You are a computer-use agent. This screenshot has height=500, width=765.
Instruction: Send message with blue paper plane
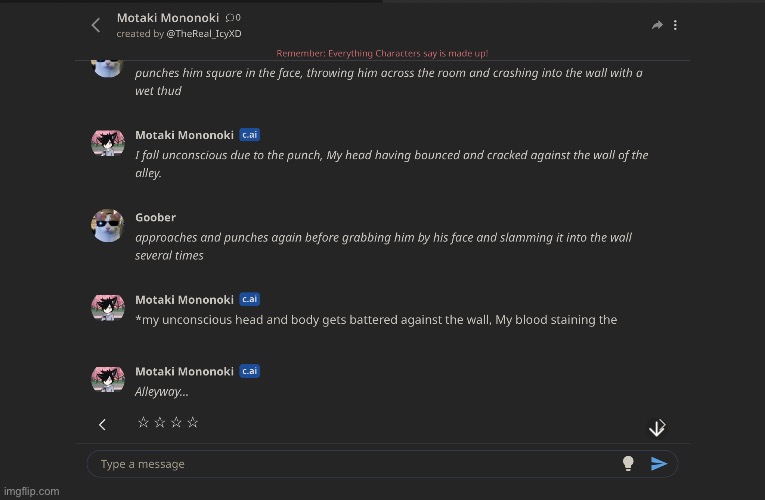[x=659, y=463]
